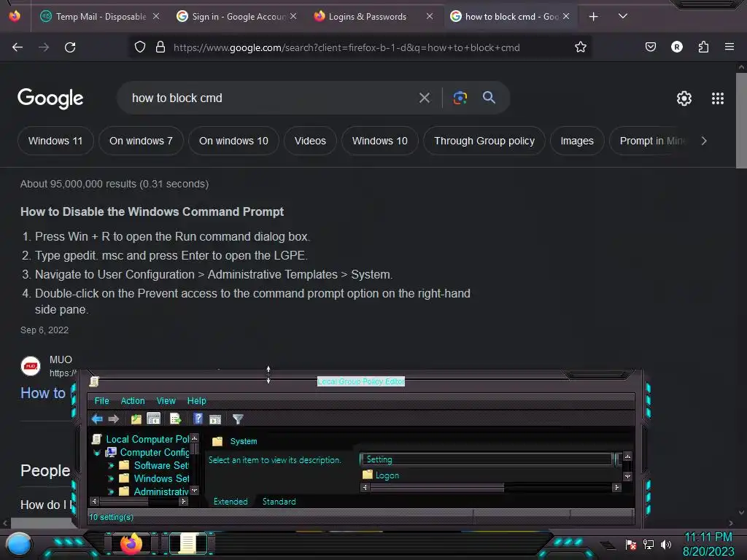Image resolution: width=747 pixels, height=560 pixels.
Task: Open the Start orb on taskbar
Action: click(19, 545)
